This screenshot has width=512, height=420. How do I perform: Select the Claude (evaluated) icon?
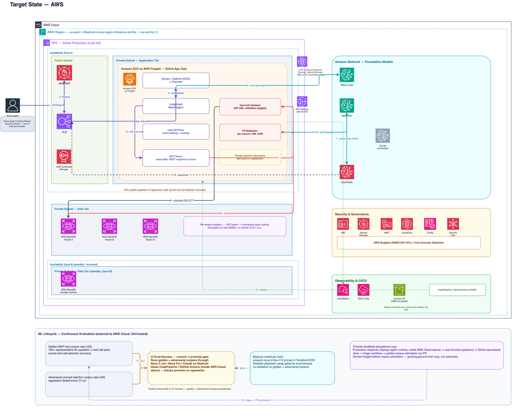pos(383,136)
